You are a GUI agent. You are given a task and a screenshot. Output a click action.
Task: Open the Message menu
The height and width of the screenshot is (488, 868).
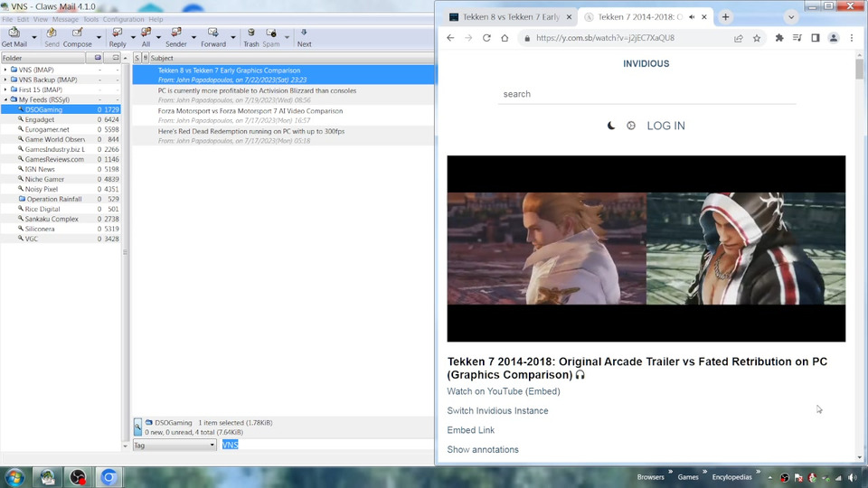[65, 19]
